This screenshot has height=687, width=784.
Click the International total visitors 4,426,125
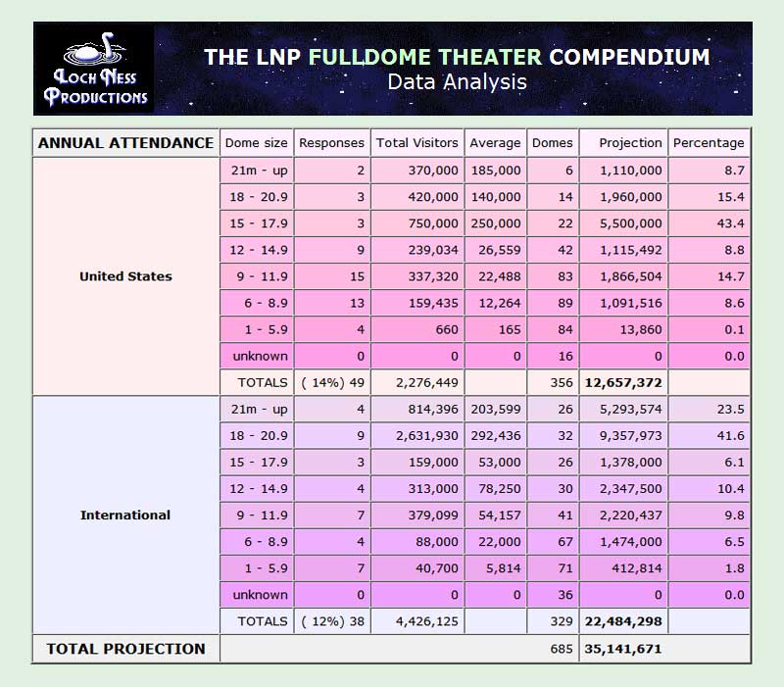coord(417,621)
